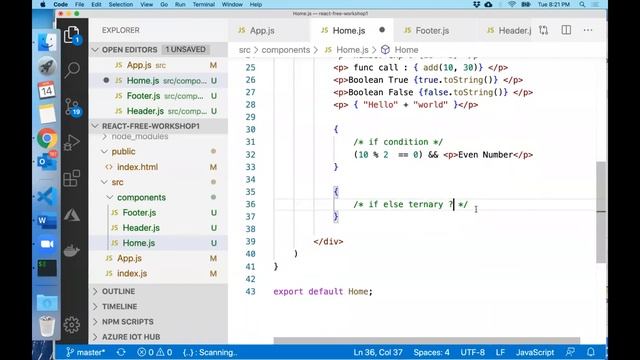Click components in the breadcrumb
This screenshot has width=640, height=360.
click(286, 50)
